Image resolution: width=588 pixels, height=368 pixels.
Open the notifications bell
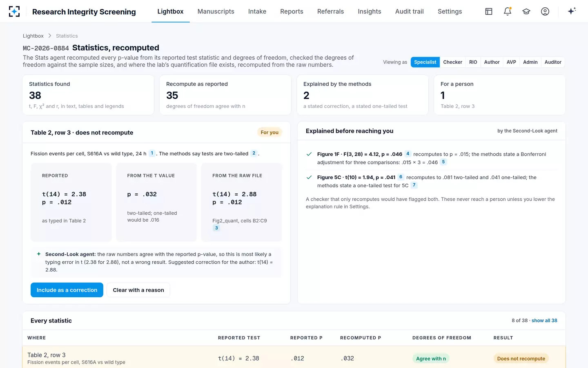click(x=508, y=11)
